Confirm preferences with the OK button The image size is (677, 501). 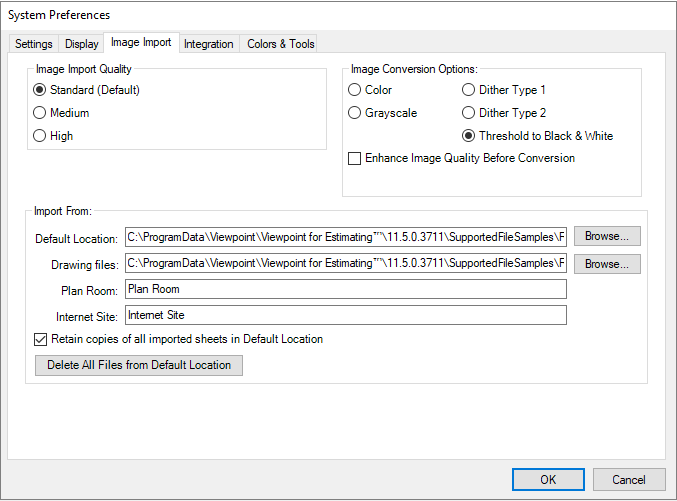click(x=548, y=480)
